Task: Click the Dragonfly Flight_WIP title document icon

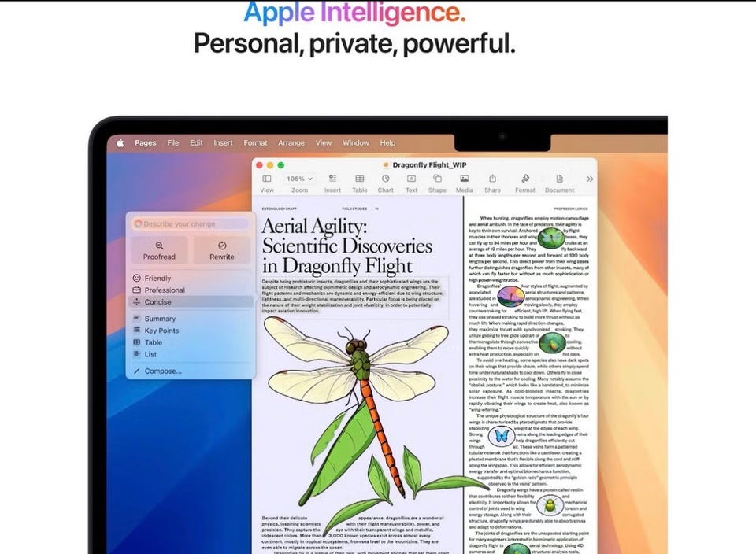Action: point(386,165)
